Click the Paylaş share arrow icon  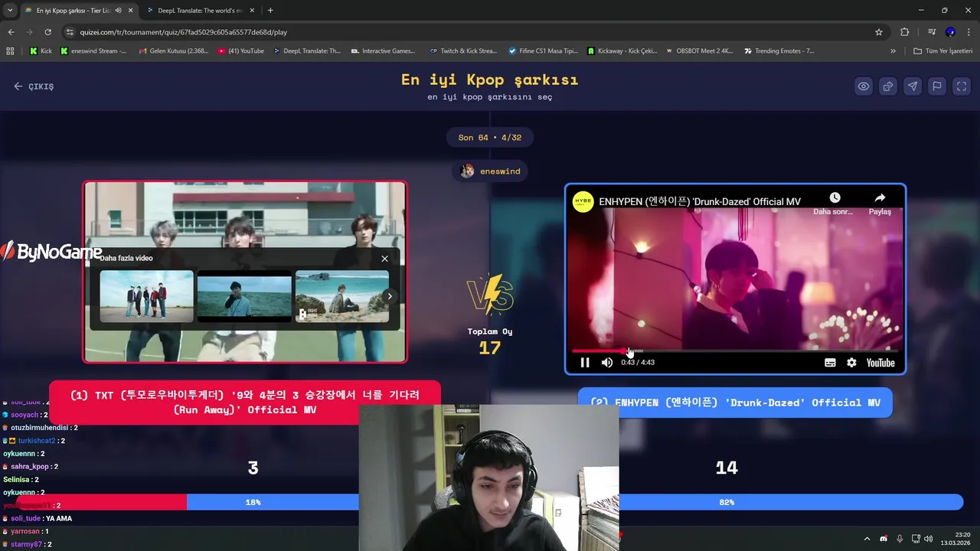tap(880, 198)
